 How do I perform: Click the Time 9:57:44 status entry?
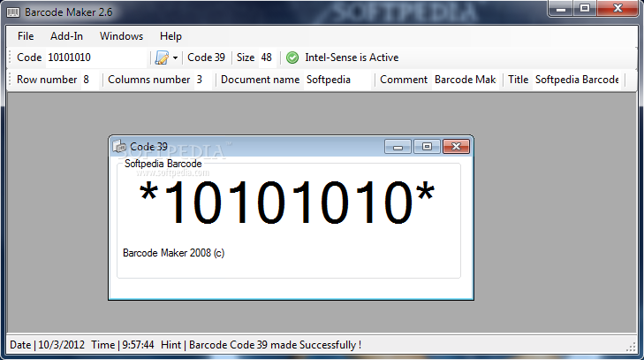123,345
